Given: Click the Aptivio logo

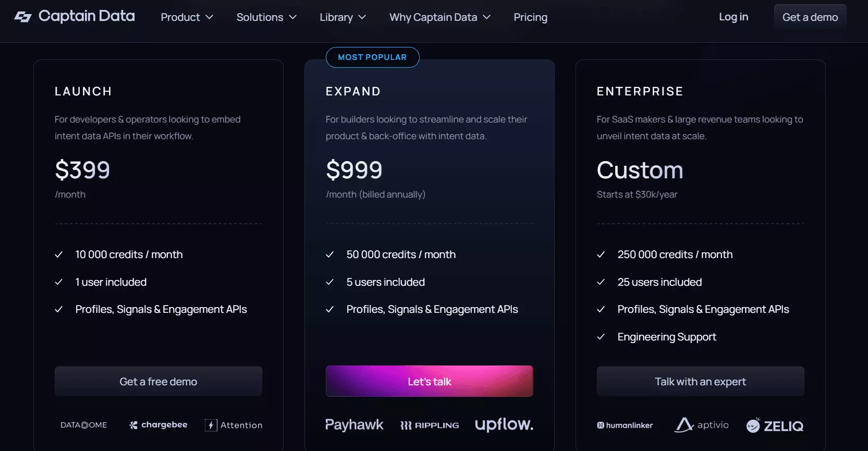Looking at the screenshot, I should pos(702,425).
